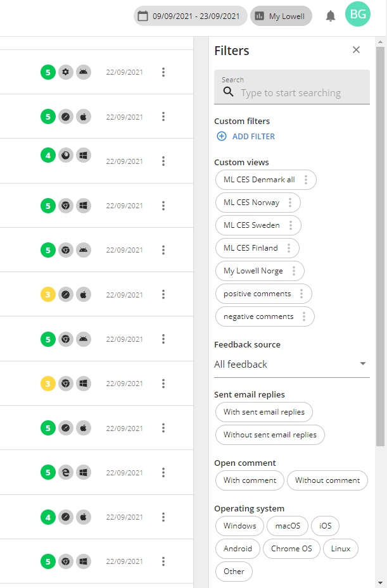Open options for ML CES Denmark all view

coord(306,180)
